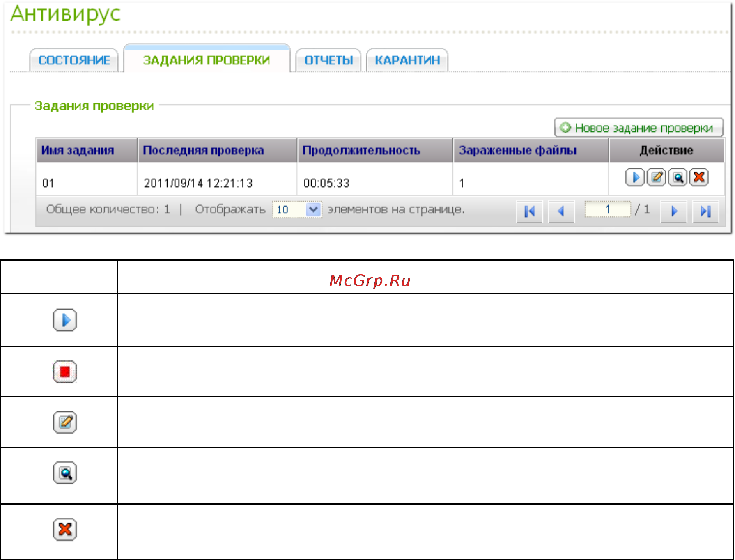This screenshot has width=735, height=560.
Task: Switch to the СОСТОЯНИЕ tab
Action: (74, 60)
